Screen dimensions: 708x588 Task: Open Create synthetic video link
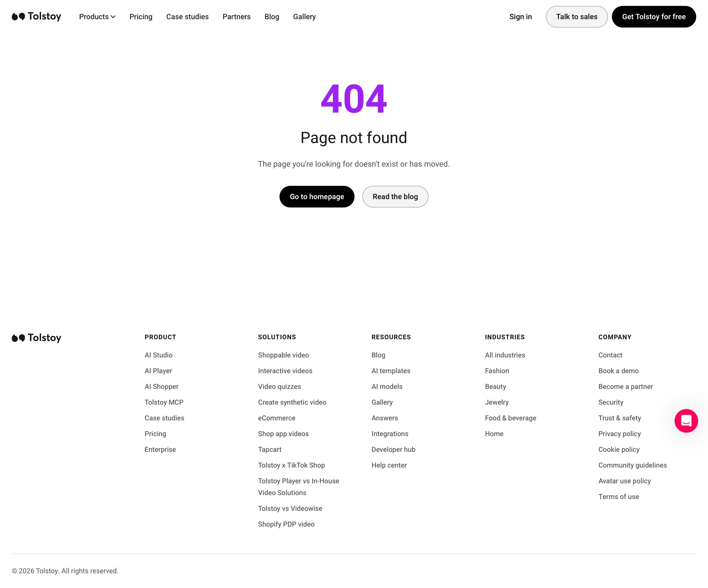(292, 402)
